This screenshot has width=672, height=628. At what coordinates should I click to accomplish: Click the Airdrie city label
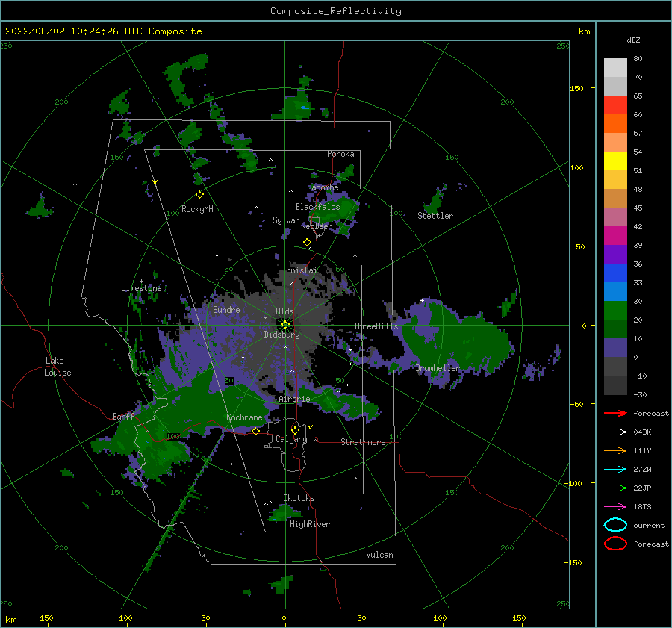pos(294,399)
